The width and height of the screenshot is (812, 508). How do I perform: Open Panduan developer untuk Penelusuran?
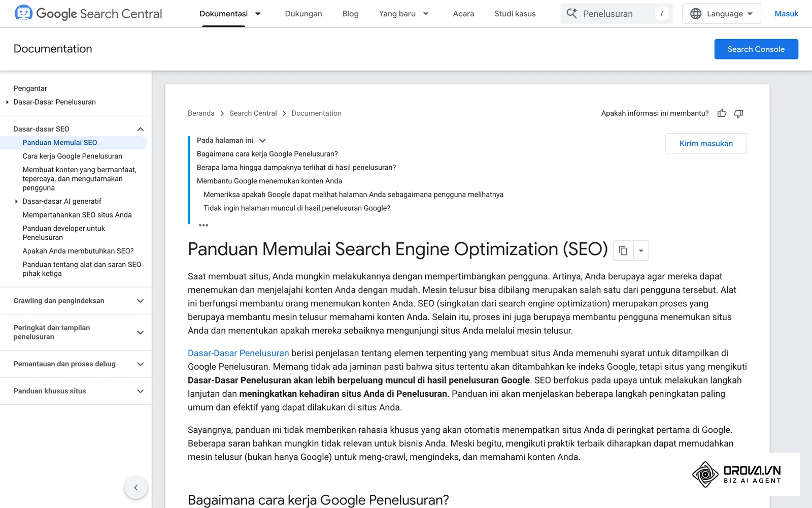(x=63, y=233)
